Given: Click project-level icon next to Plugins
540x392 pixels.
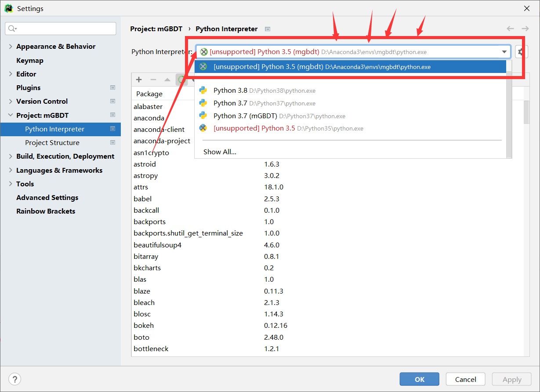Looking at the screenshot, I should point(112,87).
